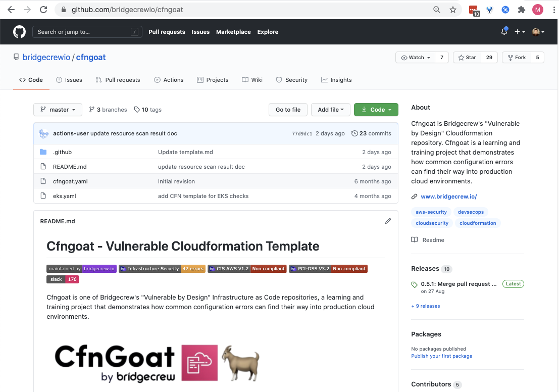
Task: Click Chrome profile avatar M
Action: point(538,10)
